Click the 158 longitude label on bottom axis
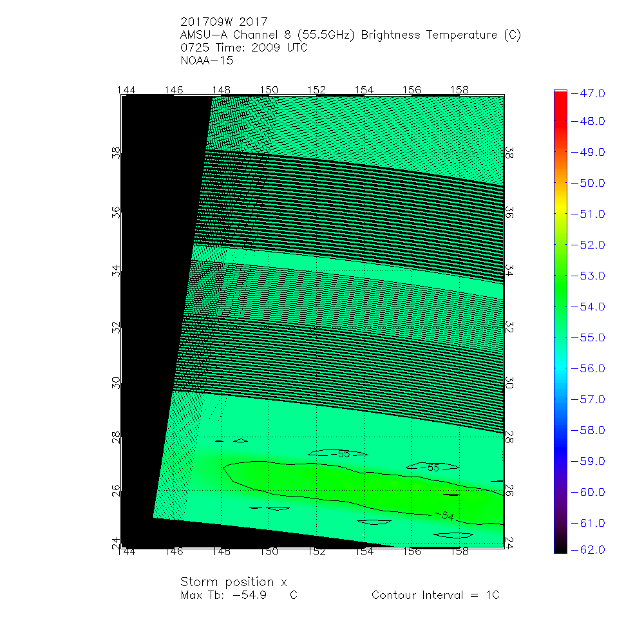 pyautogui.click(x=459, y=552)
